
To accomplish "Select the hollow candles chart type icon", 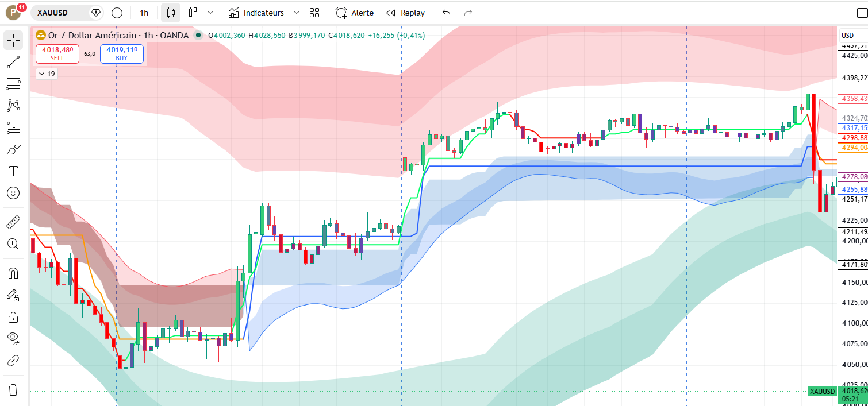I will [193, 12].
